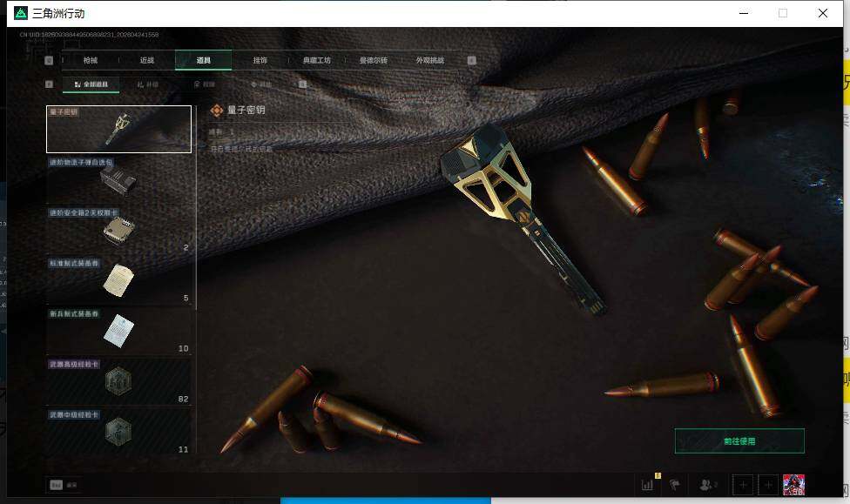
Task: Select the fourth sub-category filter tab
Action: (x=261, y=84)
